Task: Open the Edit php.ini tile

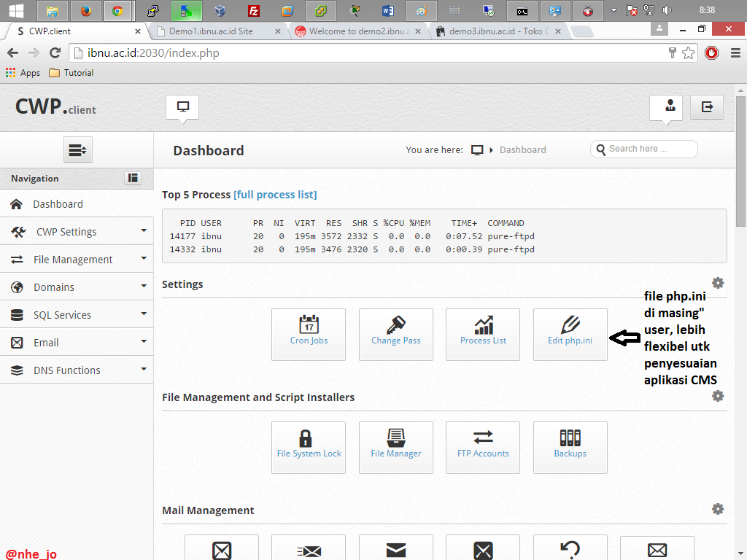Action: click(x=570, y=334)
